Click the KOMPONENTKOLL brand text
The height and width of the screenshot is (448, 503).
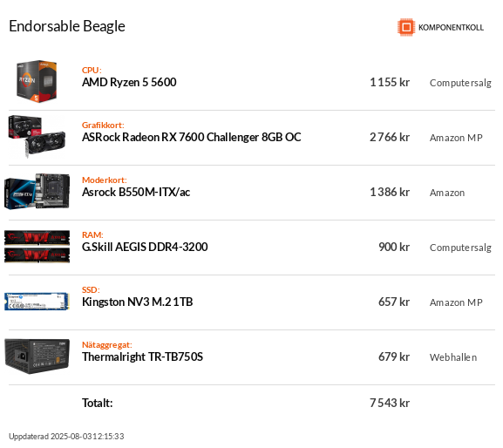[x=451, y=28]
